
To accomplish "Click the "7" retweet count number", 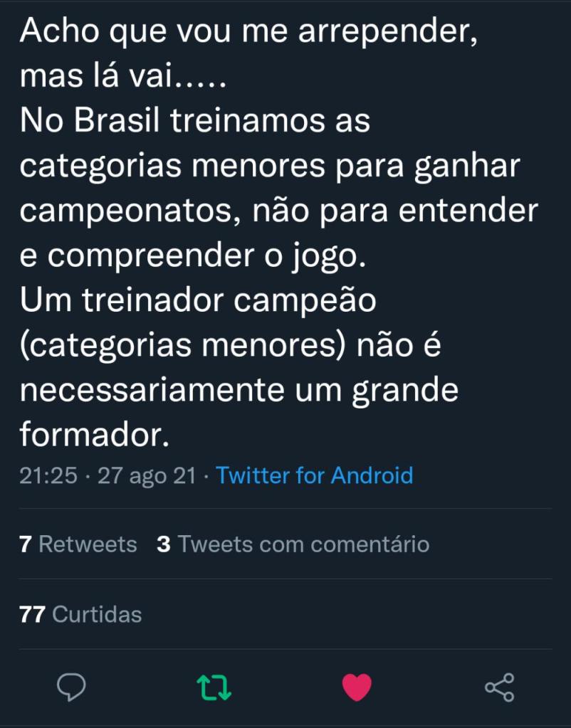I will coord(26,544).
